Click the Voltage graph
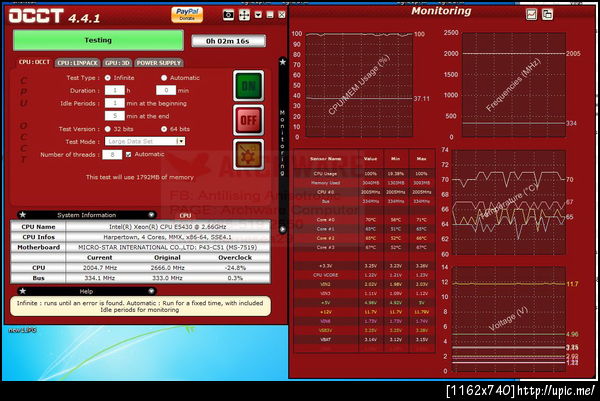 [x=509, y=319]
